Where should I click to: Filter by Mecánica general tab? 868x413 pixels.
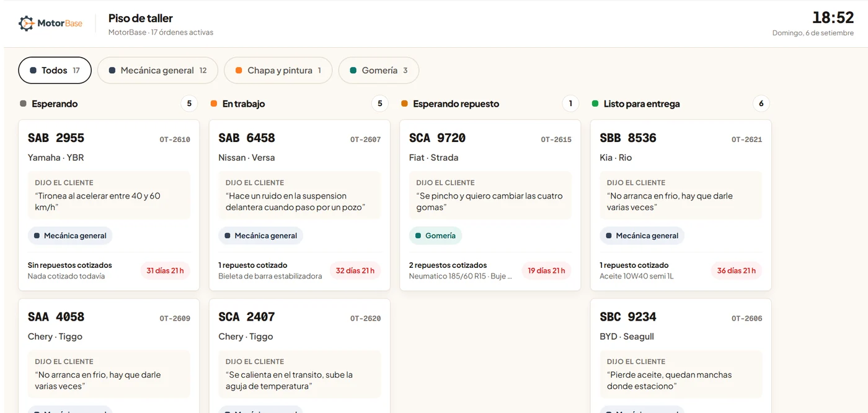(157, 71)
